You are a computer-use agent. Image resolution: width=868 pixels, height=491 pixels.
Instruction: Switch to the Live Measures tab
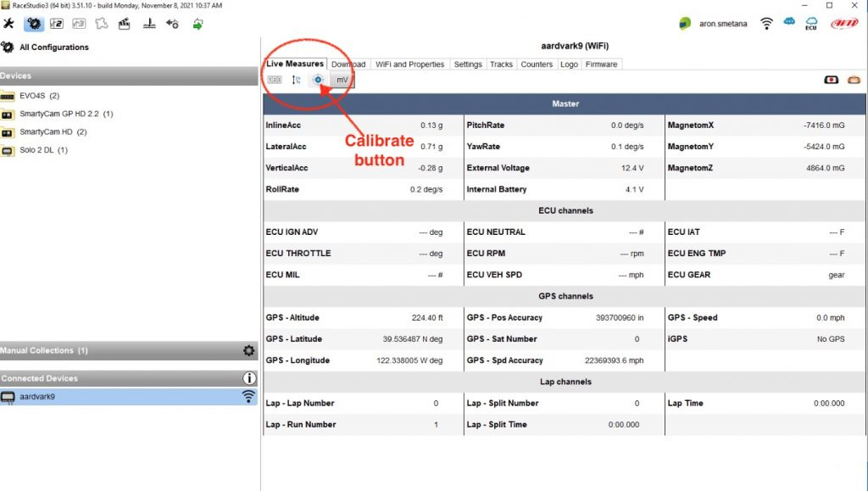[295, 64]
